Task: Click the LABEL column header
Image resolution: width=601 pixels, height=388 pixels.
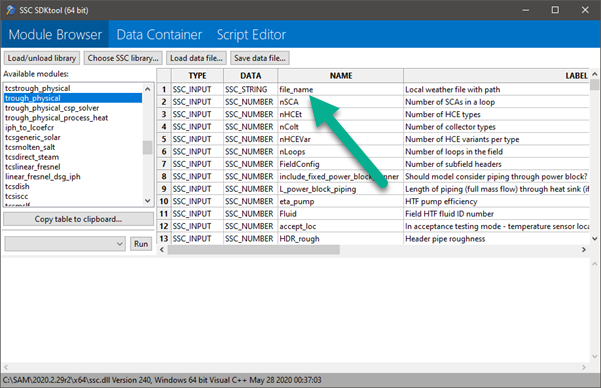Action: coord(496,76)
